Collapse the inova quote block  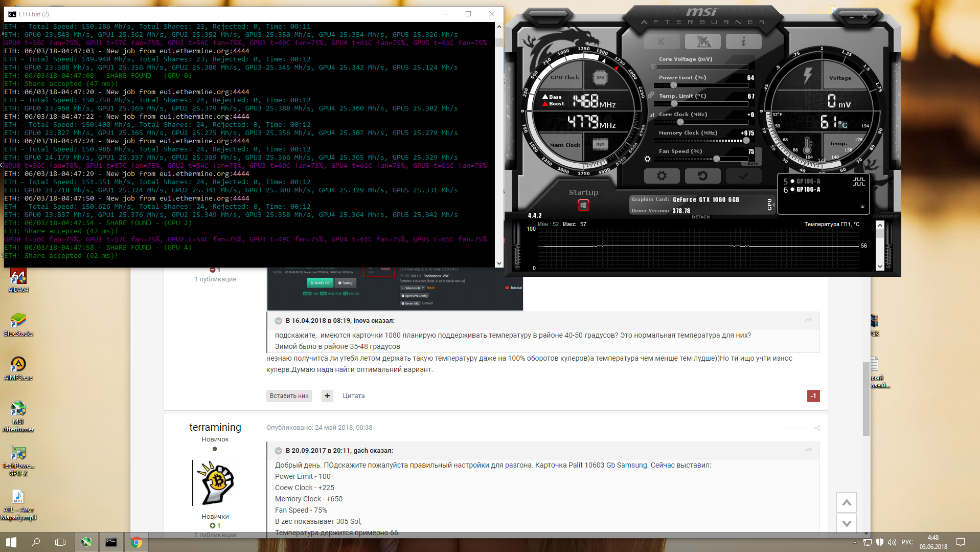coord(279,321)
